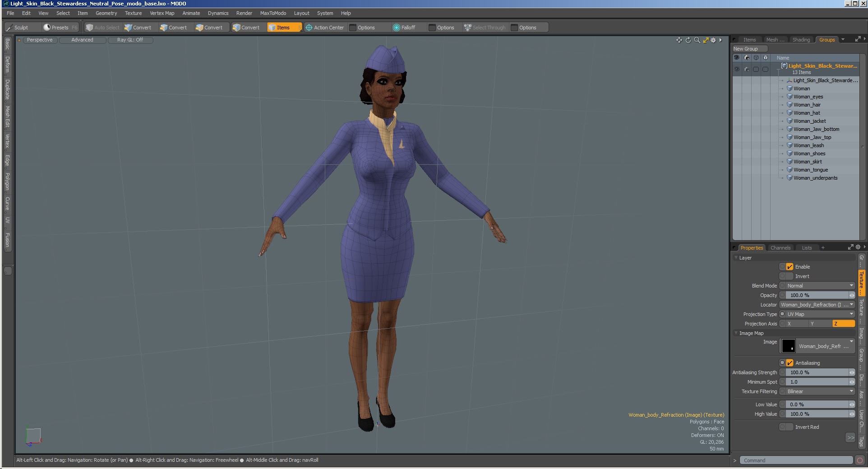Open the Image selection dropdown

pos(826,346)
